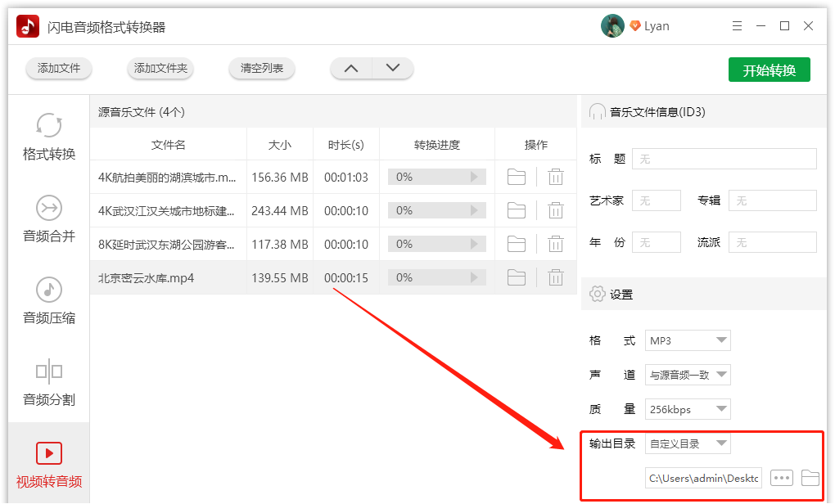Delete the 4K武汉江汉关 file row
835x504 pixels.
[555, 210]
